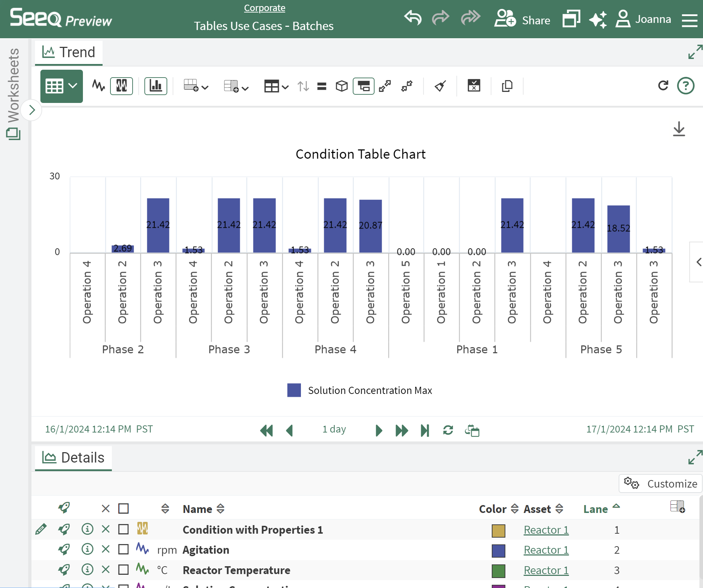Image resolution: width=703 pixels, height=588 pixels.
Task: Open Joanna user menu
Action: pos(643,19)
